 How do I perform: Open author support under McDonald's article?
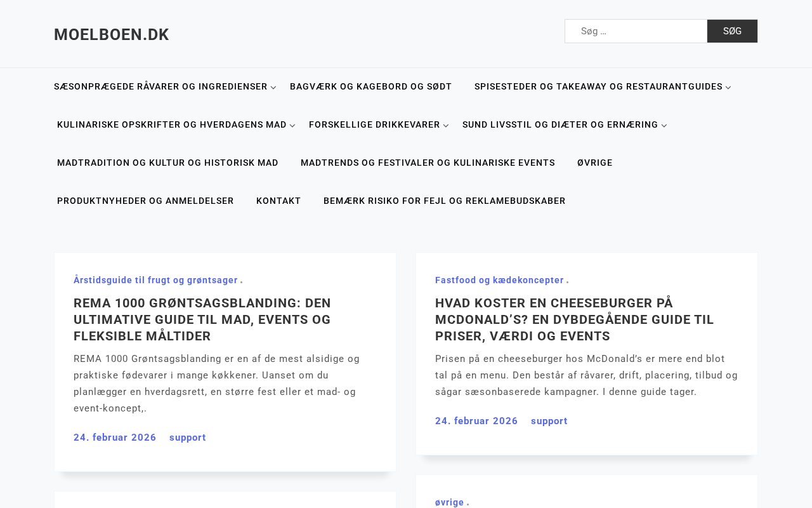549,421
